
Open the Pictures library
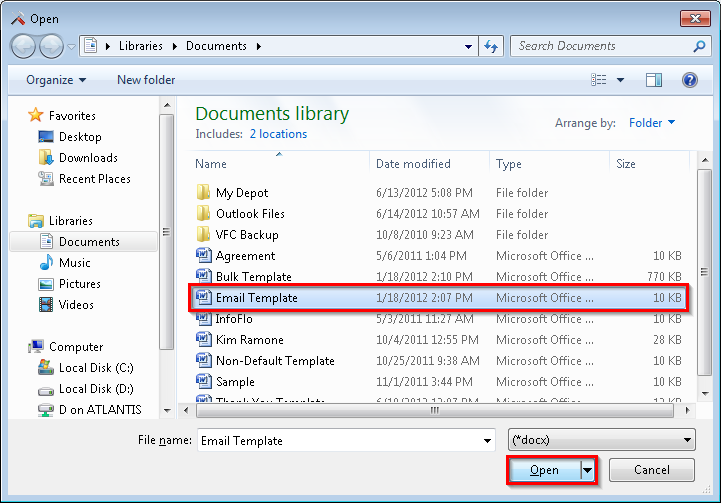[x=79, y=284]
